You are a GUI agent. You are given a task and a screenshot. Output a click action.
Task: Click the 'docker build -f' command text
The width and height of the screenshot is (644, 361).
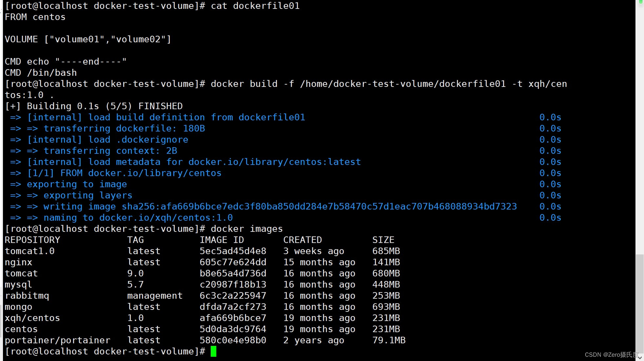(x=252, y=84)
